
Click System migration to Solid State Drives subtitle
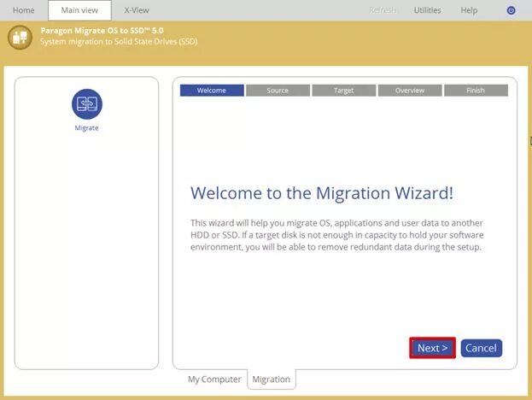pyautogui.click(x=119, y=41)
